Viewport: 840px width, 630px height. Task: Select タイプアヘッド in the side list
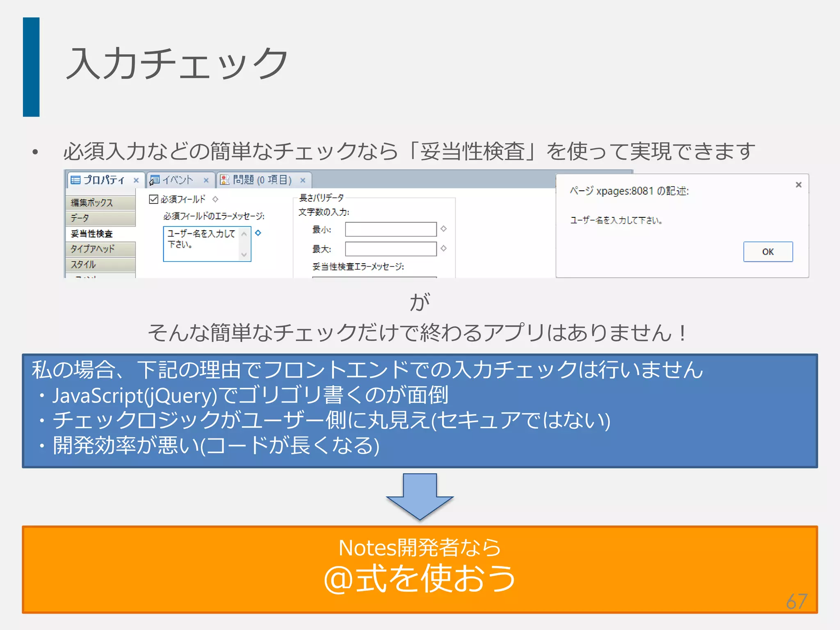100,249
